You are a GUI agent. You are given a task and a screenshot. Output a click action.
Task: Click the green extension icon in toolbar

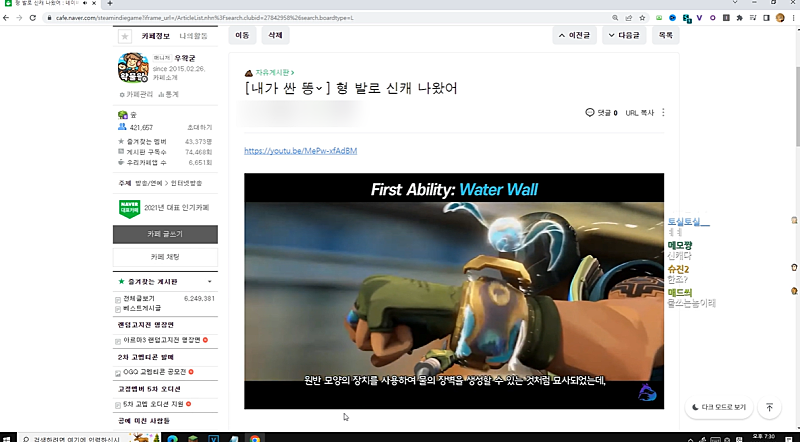click(659, 18)
